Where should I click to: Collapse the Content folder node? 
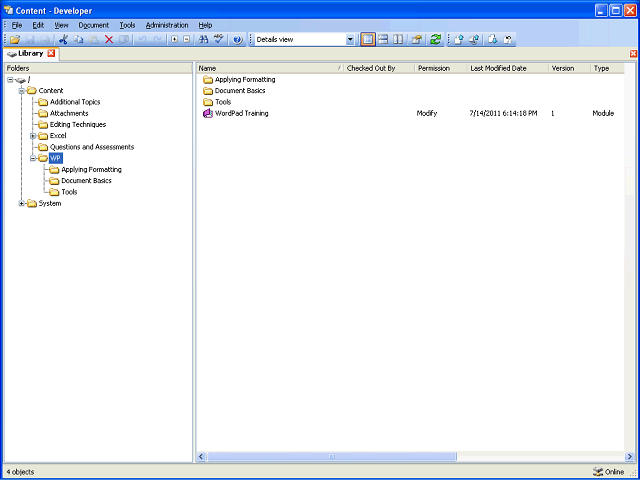pyautogui.click(x=22, y=91)
